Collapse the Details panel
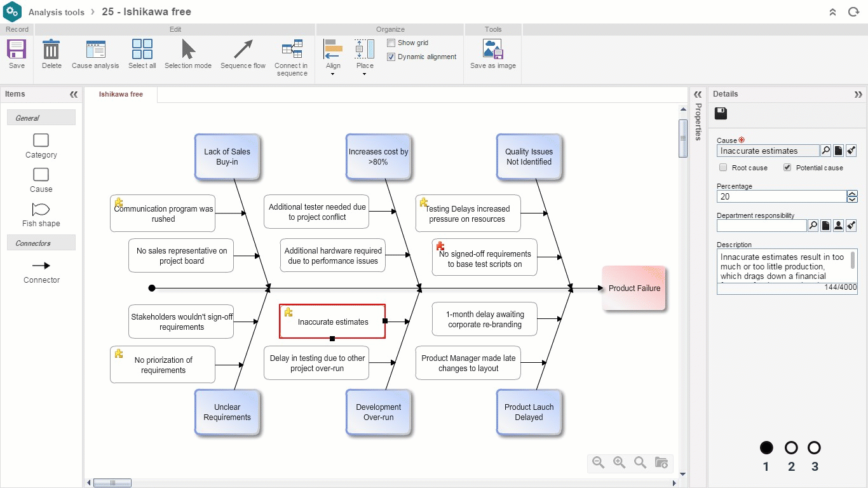The height and width of the screenshot is (488, 868). [x=858, y=94]
